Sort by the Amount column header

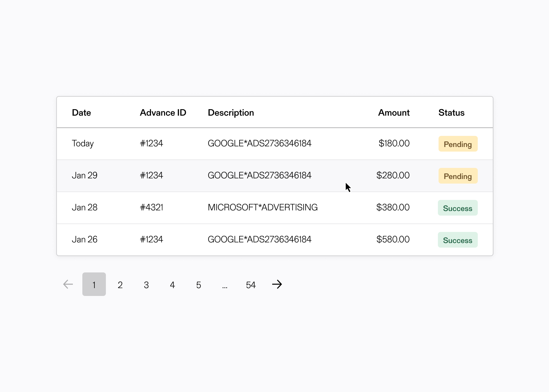[x=393, y=113]
